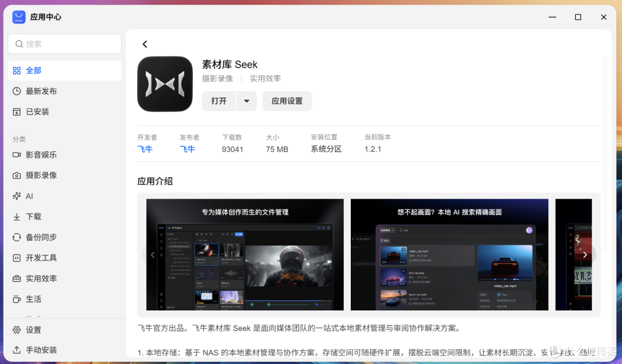Image resolution: width=622 pixels, height=364 pixels.
Task: Select the 全部 grid icon
Action: click(x=17, y=71)
